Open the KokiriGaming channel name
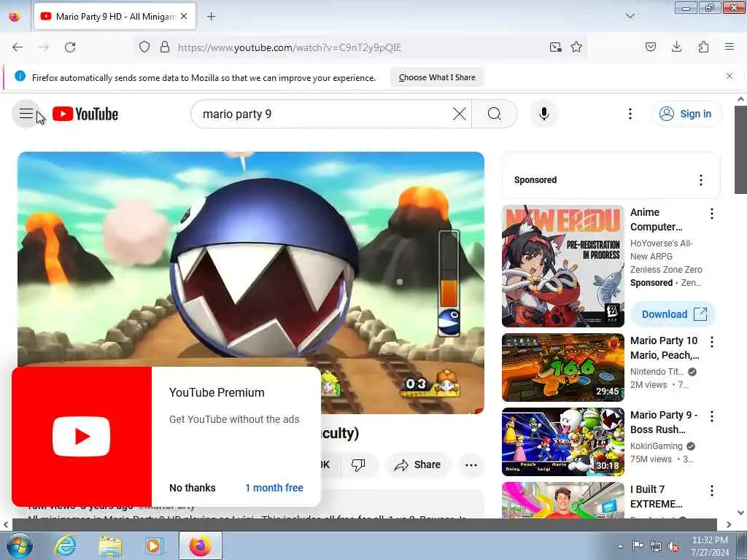 pos(656,446)
